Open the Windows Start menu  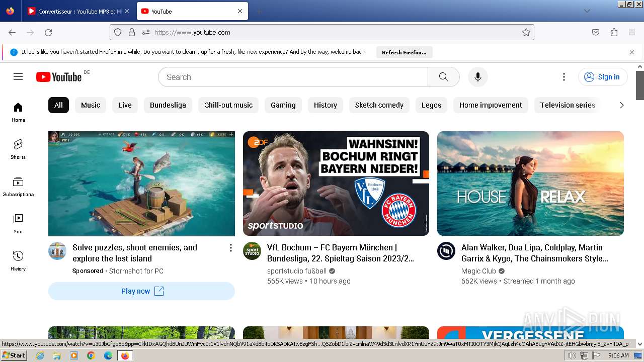click(x=14, y=355)
